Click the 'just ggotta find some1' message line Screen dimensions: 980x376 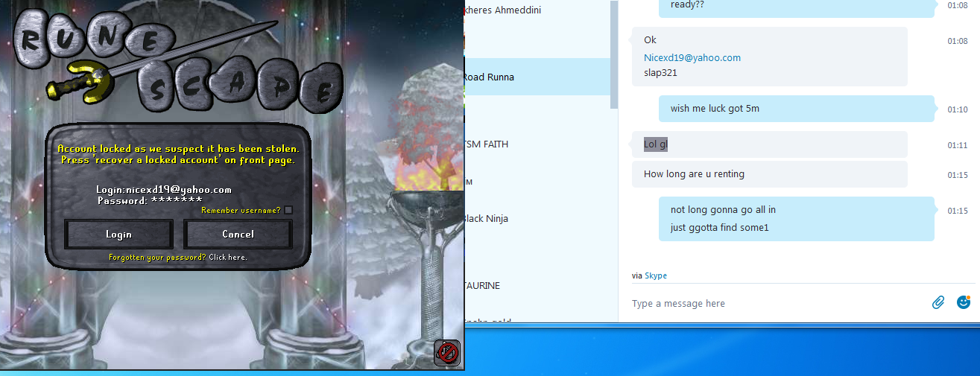pos(719,228)
